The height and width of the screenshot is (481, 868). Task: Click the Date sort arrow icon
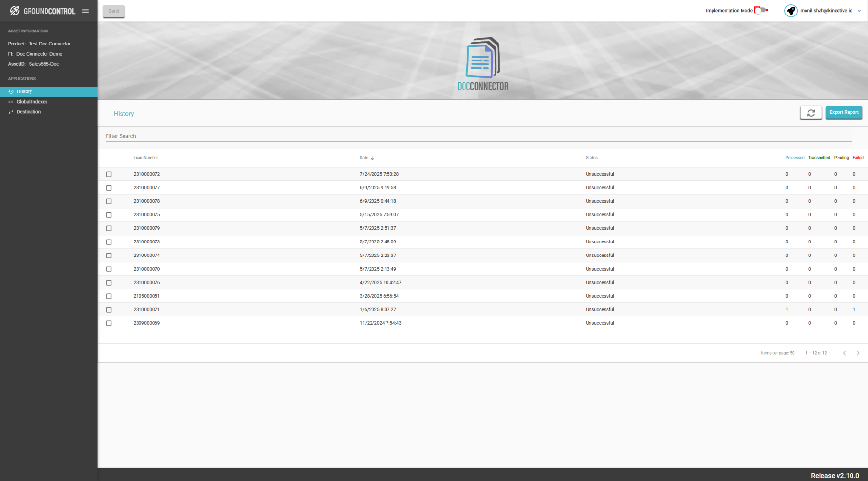(372, 158)
